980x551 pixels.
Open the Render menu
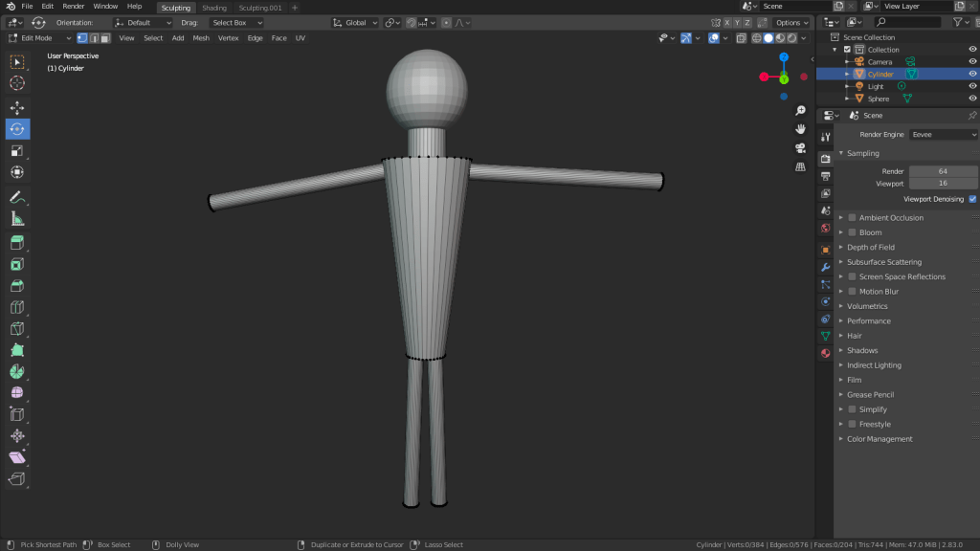click(x=74, y=7)
